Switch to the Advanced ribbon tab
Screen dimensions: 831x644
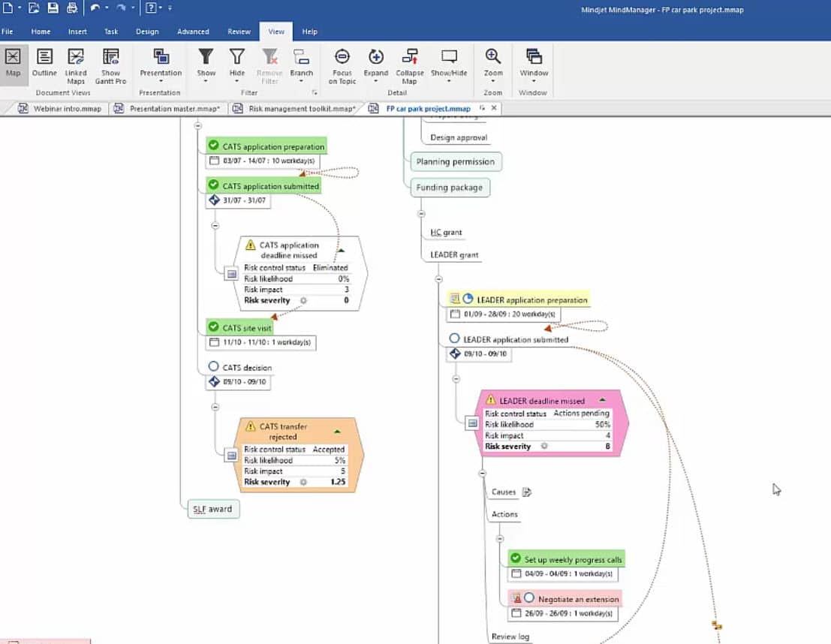click(193, 32)
